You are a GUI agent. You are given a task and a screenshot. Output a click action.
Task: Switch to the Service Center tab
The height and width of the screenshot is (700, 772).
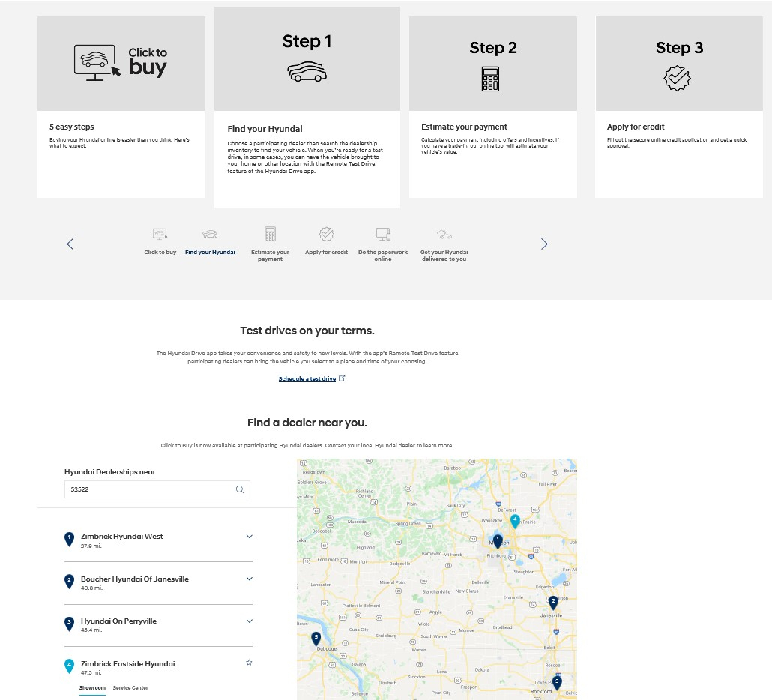[130, 688]
